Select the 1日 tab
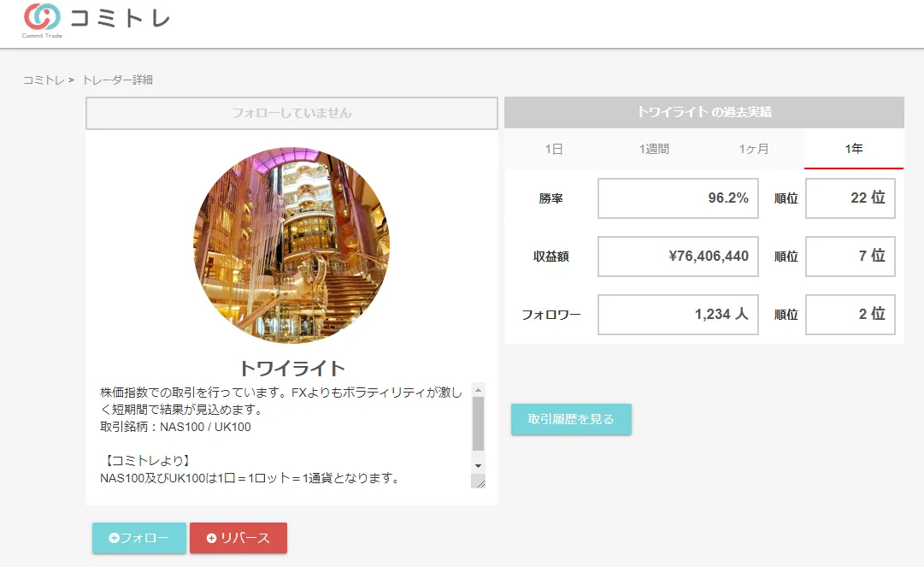The height and width of the screenshot is (567, 924). pyautogui.click(x=554, y=149)
